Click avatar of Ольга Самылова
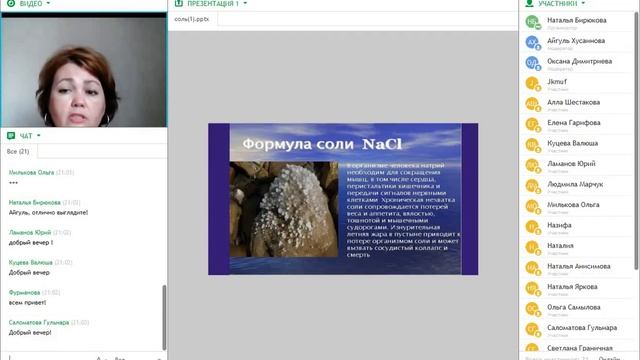The height and width of the screenshot is (360, 640). click(532, 309)
